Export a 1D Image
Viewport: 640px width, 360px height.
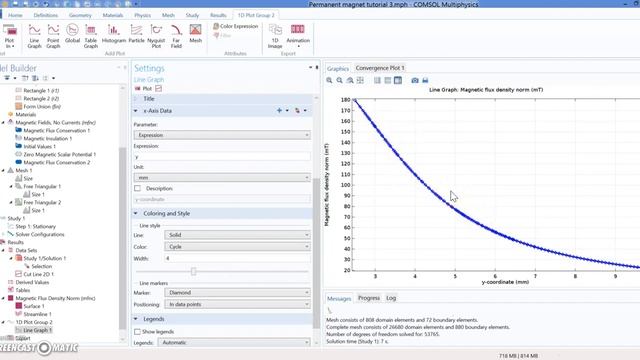tap(275, 36)
